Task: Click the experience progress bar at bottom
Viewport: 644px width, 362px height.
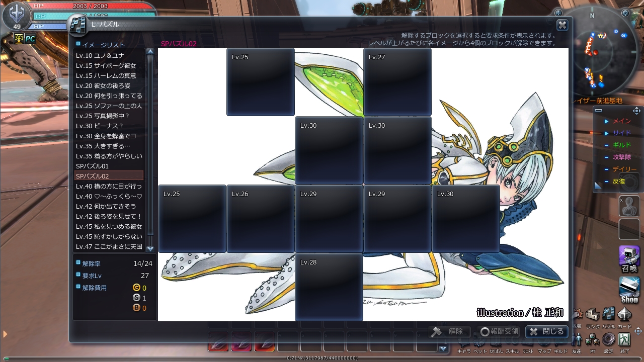Action: [x=322, y=358]
